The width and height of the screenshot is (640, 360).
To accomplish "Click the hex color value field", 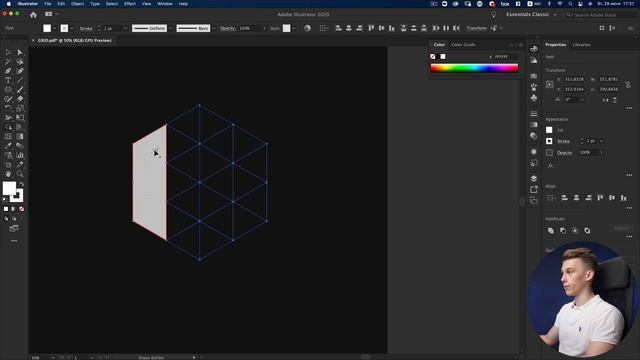I will point(505,57).
